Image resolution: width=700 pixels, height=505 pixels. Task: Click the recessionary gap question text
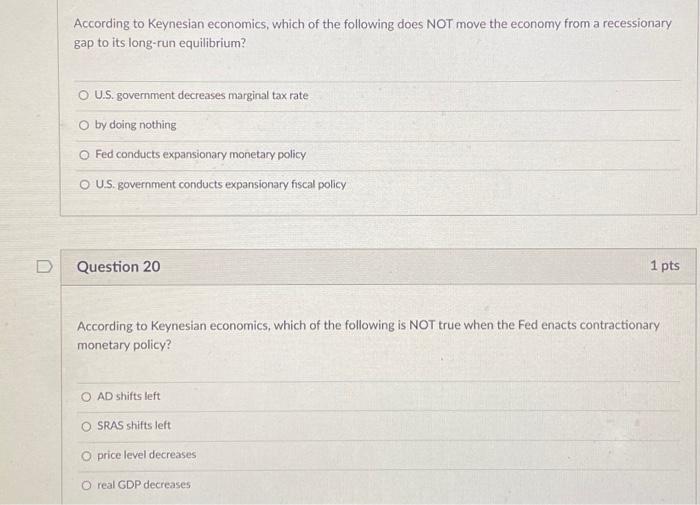click(372, 33)
